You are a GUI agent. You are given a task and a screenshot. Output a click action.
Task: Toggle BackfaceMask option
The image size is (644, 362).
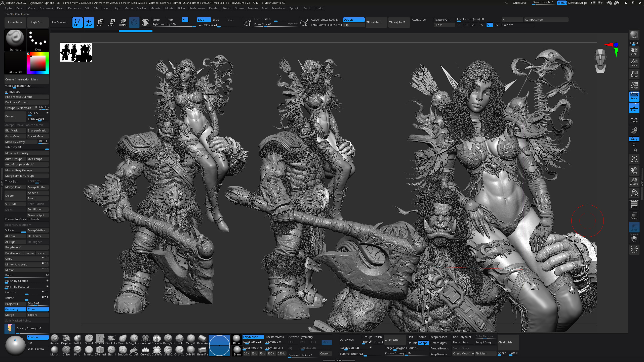pos(275,337)
